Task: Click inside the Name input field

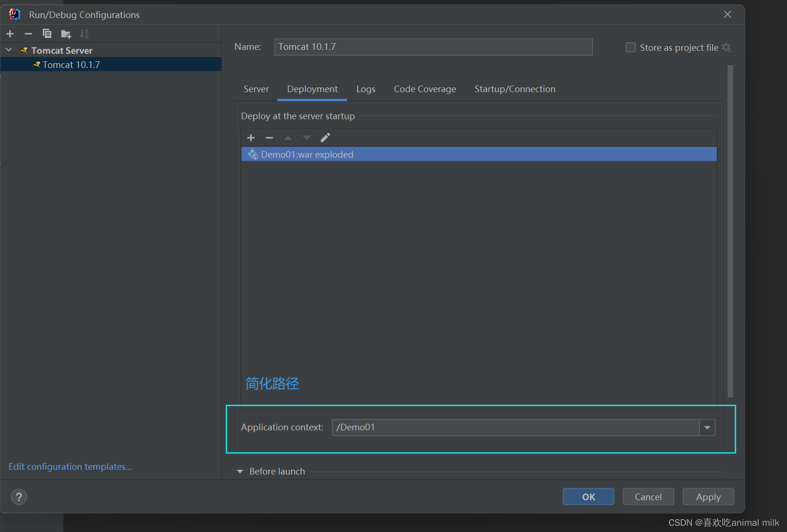Action: 433,47
